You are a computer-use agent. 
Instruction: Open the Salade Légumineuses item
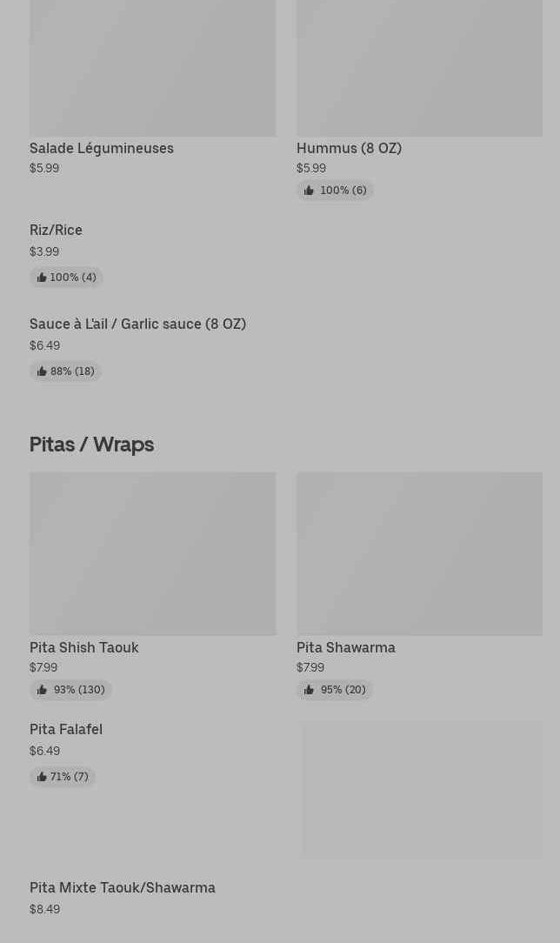coord(102,148)
